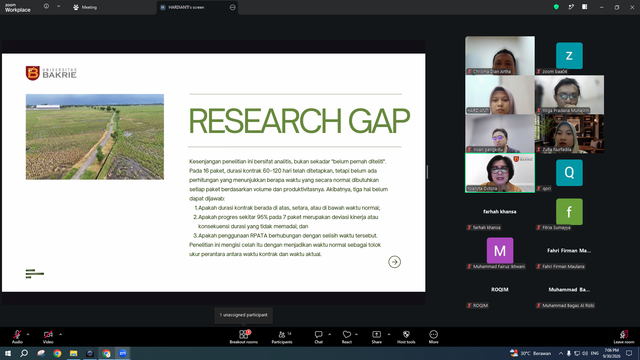This screenshot has height=360, width=640.
Task: Select Muhammad Fairuz Ikhwani tile with M avatar
Action: (x=500, y=251)
